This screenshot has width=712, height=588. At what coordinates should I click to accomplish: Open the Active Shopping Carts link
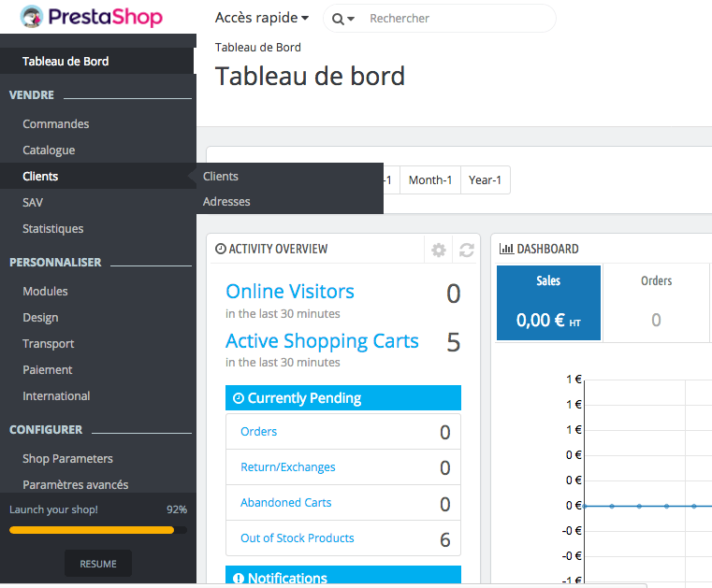322,341
